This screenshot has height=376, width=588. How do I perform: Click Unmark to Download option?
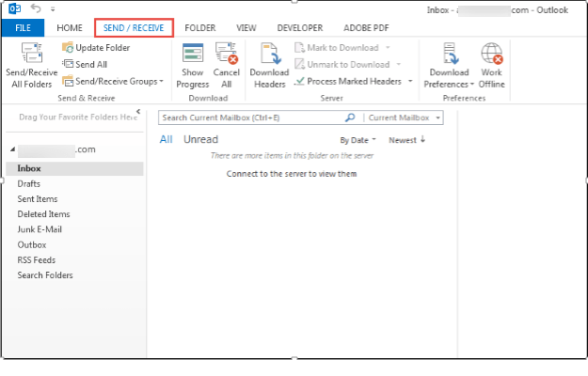coord(342,65)
